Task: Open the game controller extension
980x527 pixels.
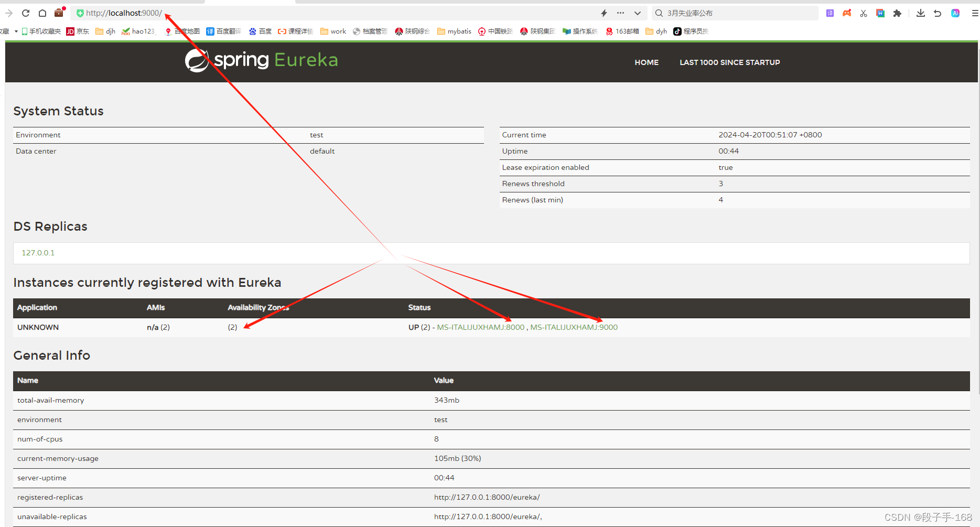Action: (847, 13)
